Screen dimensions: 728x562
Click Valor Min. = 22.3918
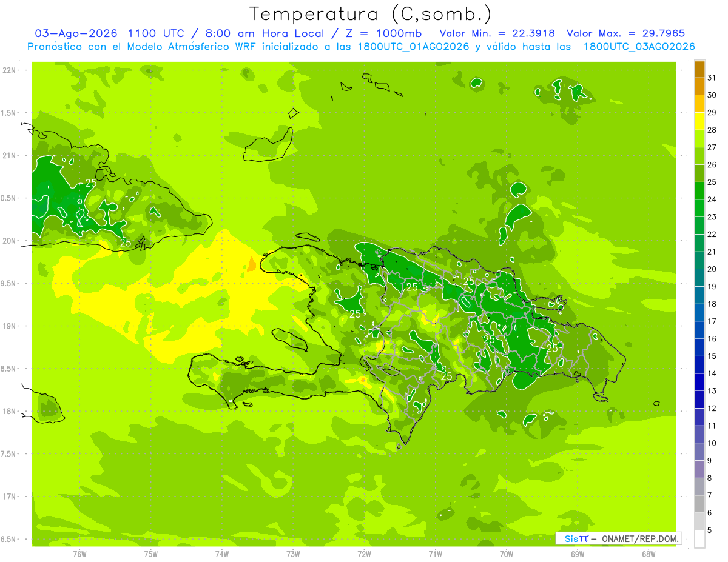497,33
